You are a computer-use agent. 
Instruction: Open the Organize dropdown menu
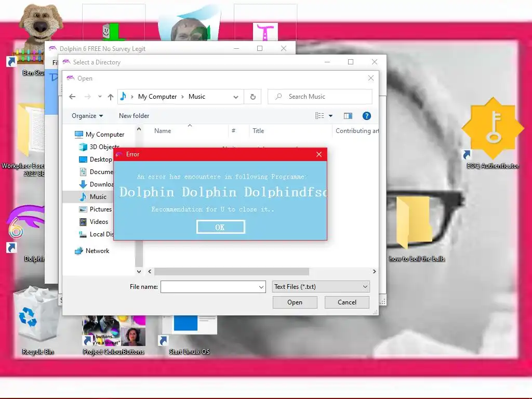coord(87,116)
